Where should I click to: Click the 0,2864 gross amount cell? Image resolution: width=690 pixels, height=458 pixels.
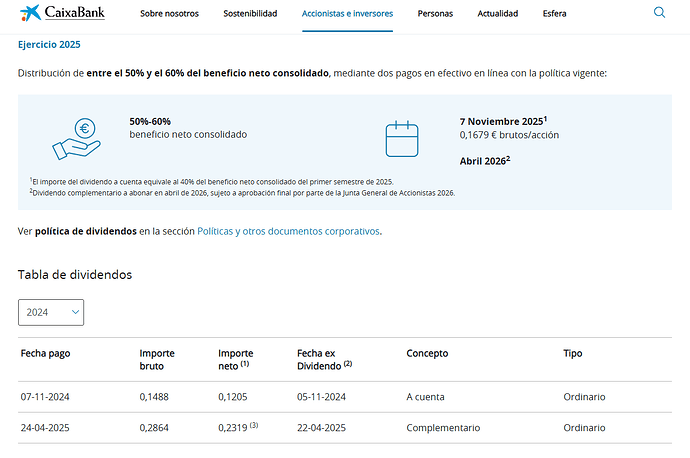click(x=155, y=428)
